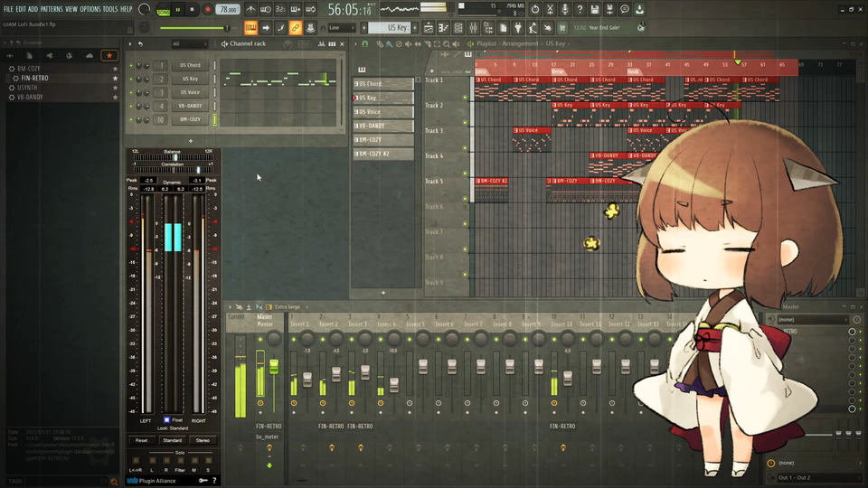Viewport: 868px width, 488px height.
Task: Toggle the metronome icon
Action: 250,9
